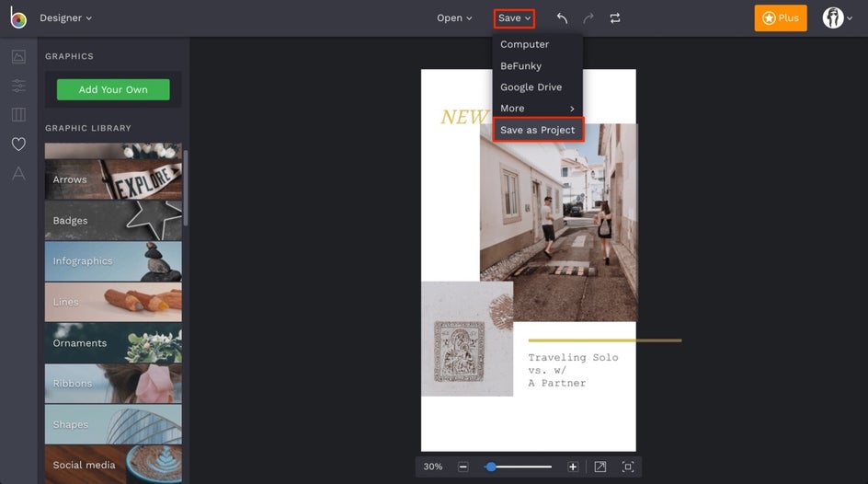Click the graphic library scrollbar
This screenshot has height=484, width=868.
[x=186, y=189]
